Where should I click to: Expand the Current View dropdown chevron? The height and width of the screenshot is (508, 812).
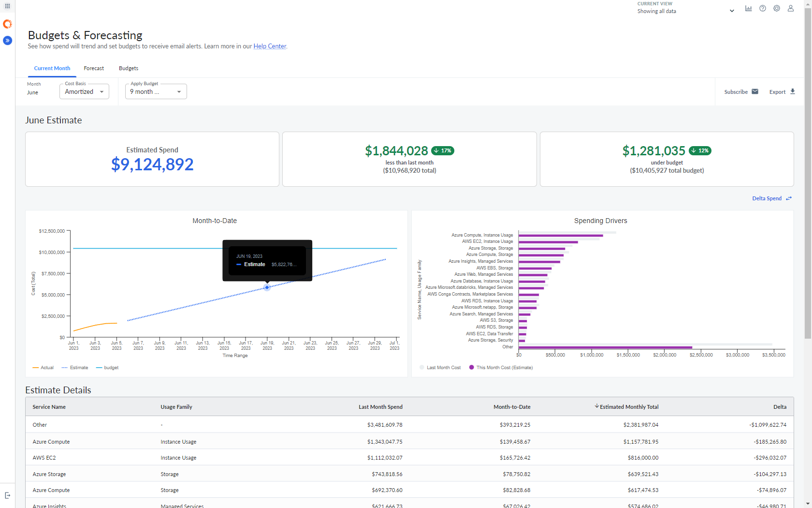(731, 10)
